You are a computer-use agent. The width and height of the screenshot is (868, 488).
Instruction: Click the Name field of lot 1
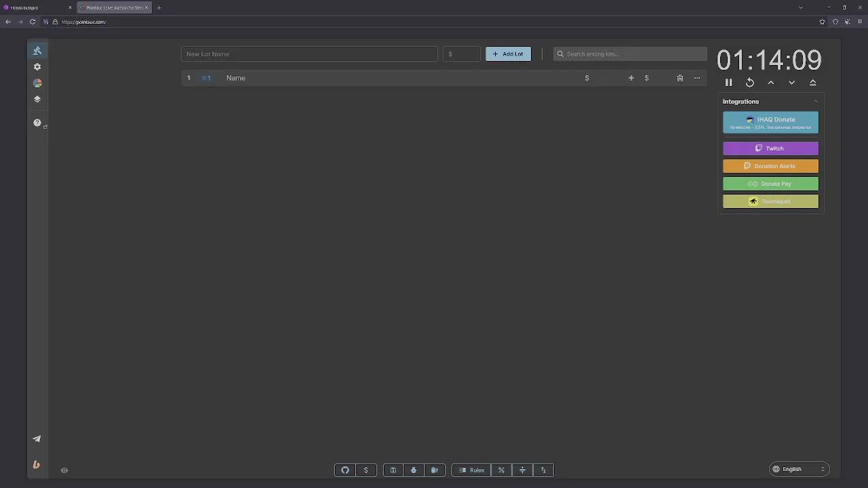400,78
